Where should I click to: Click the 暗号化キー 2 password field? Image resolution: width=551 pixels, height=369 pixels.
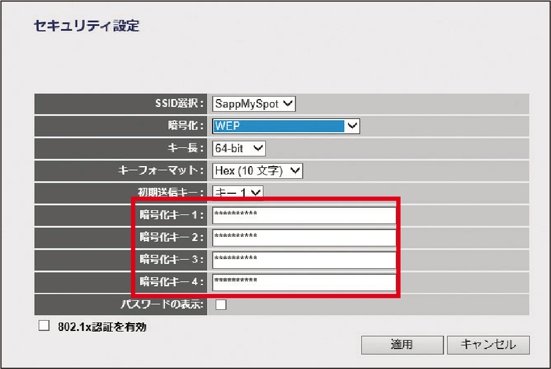[304, 238]
